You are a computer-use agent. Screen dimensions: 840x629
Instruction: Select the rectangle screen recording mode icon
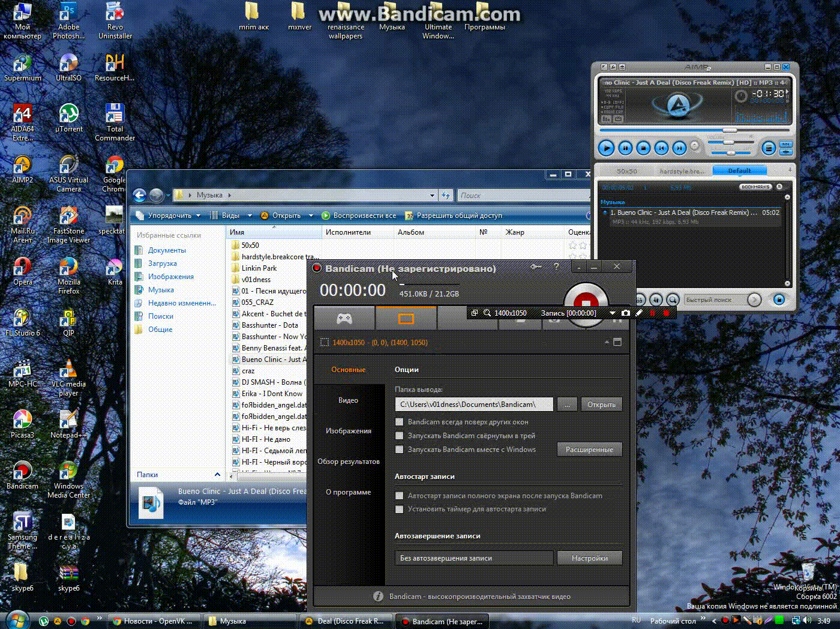click(x=406, y=318)
